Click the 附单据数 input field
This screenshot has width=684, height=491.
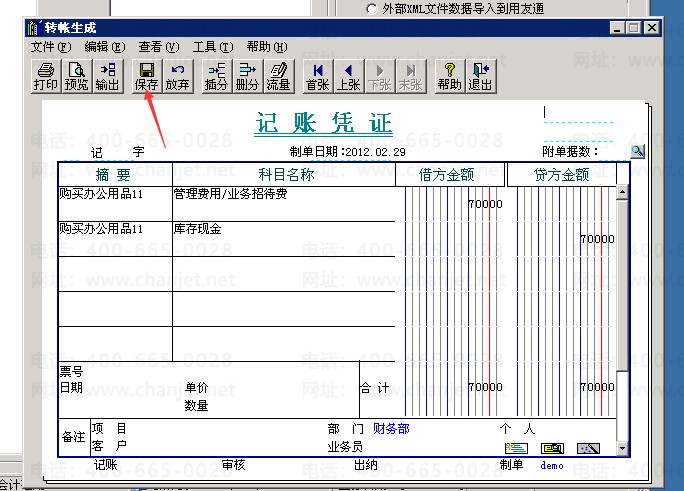613,151
